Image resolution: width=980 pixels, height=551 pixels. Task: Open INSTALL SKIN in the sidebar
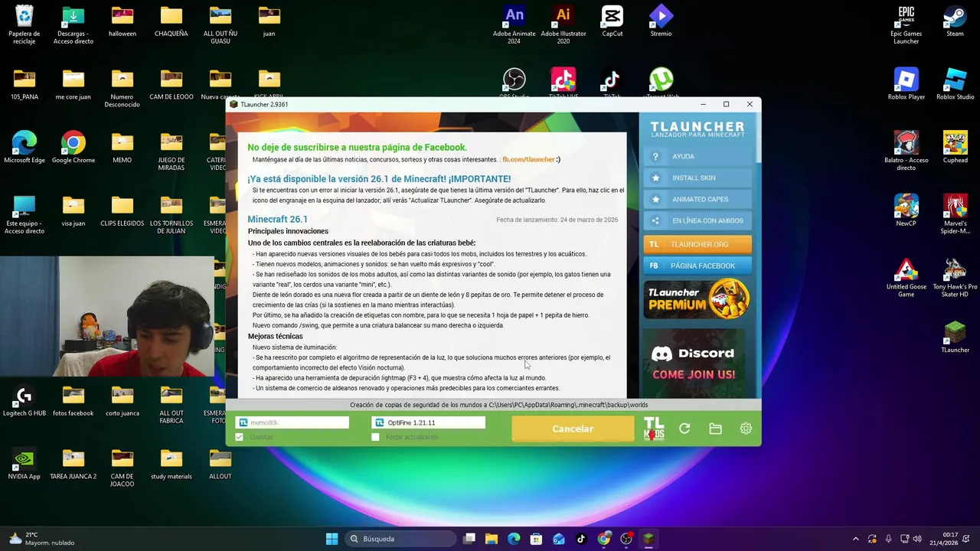pyautogui.click(x=697, y=178)
